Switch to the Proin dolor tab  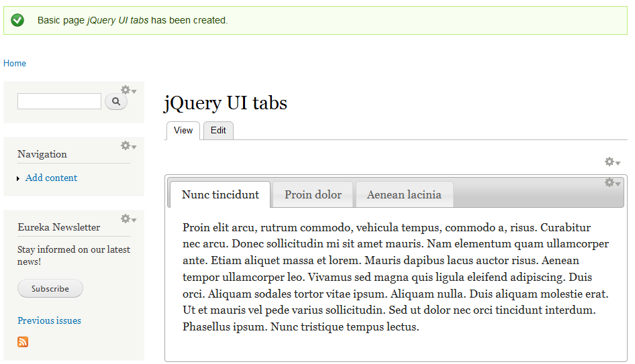(313, 195)
